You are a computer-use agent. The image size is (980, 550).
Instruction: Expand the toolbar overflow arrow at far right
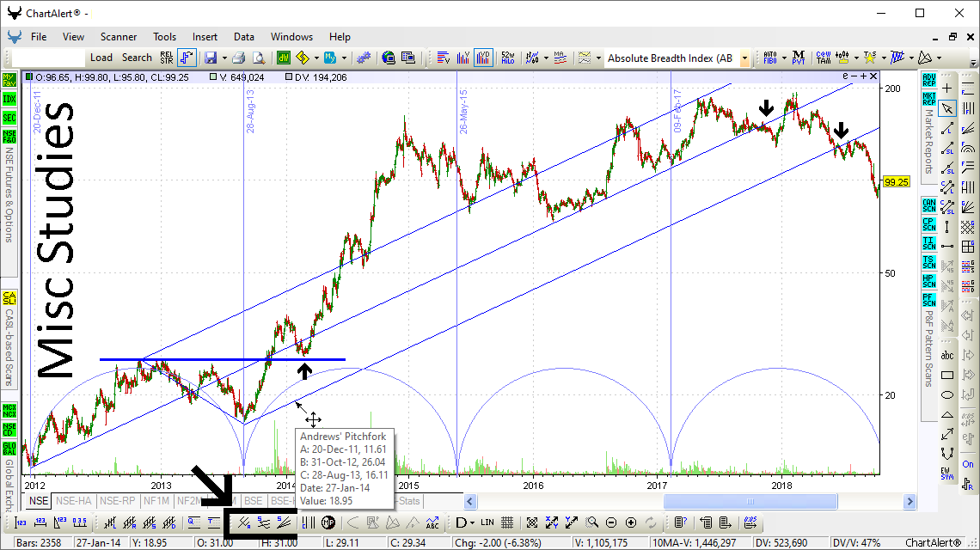[x=973, y=63]
